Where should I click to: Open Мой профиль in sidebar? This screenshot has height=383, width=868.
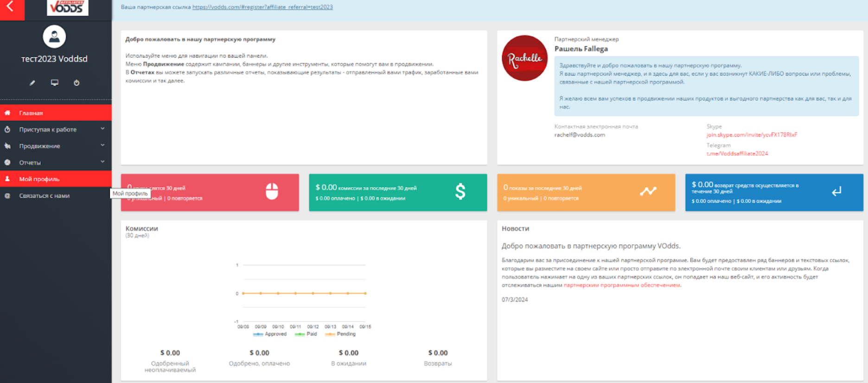39,179
